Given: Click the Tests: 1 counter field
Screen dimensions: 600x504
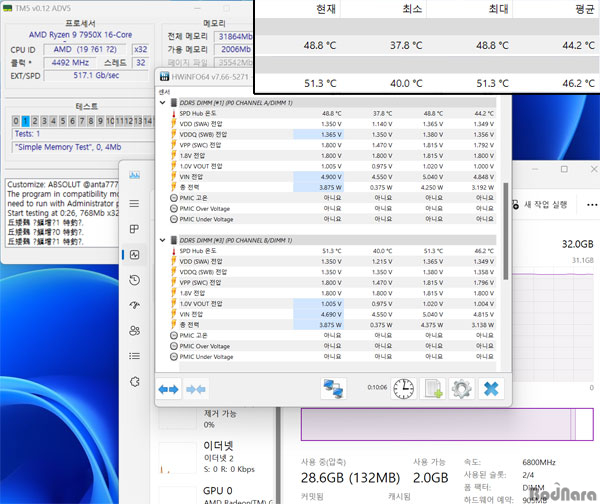Looking at the screenshot, I should 83,134.
